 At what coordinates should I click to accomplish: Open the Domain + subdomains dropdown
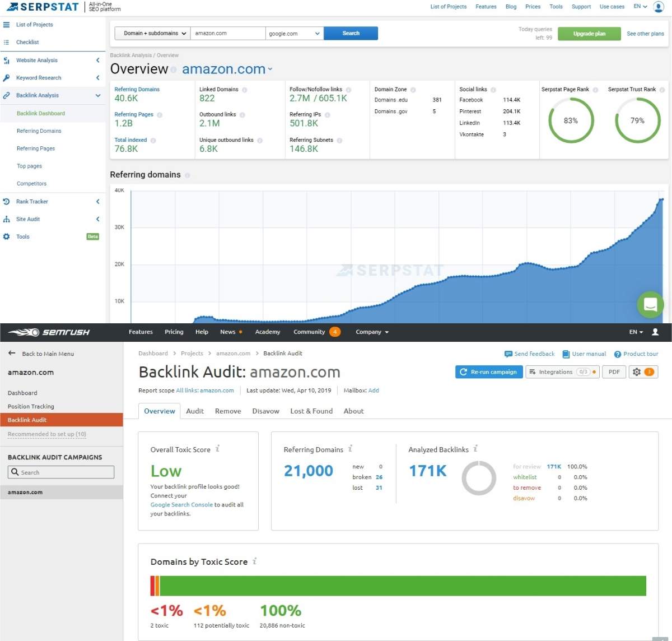(152, 33)
